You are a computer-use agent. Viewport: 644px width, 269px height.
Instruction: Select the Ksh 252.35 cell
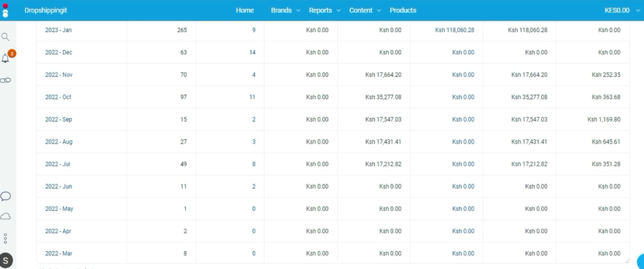coord(606,75)
